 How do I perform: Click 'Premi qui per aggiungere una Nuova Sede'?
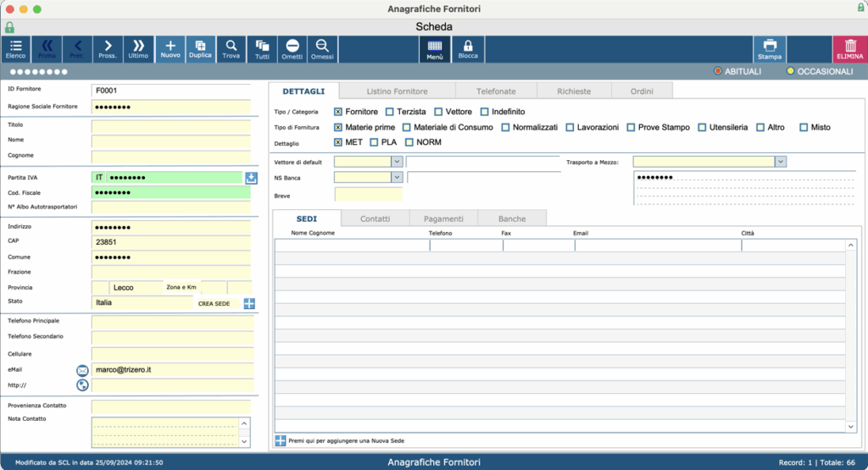pos(346,440)
